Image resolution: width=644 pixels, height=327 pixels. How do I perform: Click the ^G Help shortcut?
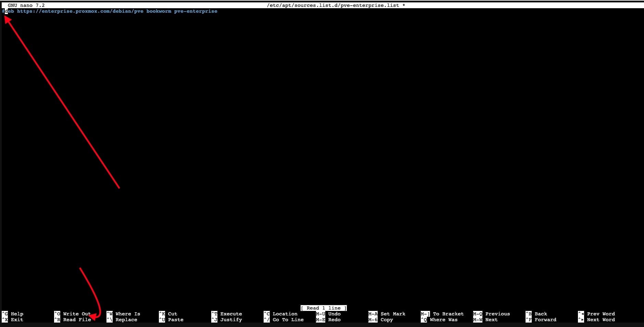pos(13,314)
